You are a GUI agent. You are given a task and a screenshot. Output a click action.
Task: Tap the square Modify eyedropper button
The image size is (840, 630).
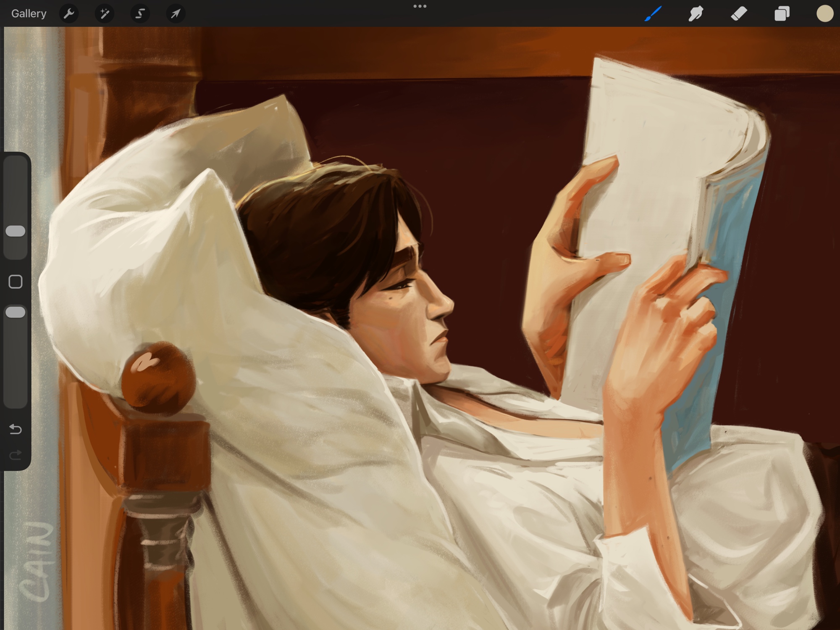click(16, 282)
